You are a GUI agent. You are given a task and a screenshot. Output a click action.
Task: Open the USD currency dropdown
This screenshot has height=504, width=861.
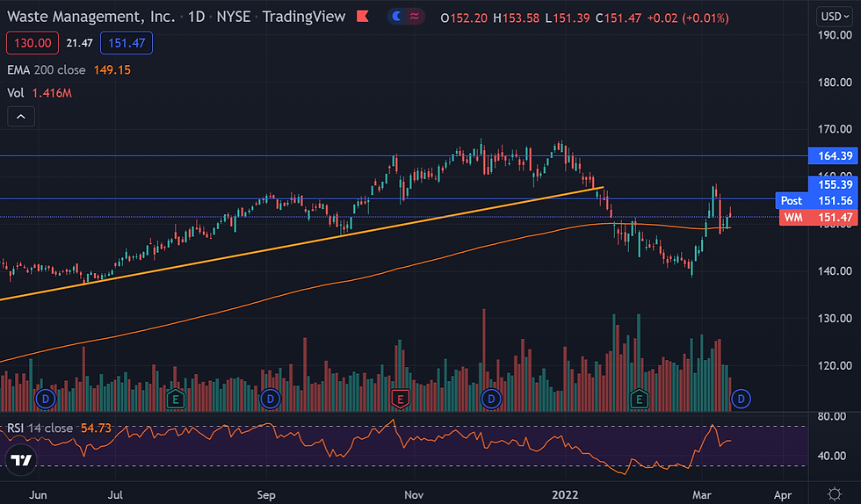click(x=836, y=17)
